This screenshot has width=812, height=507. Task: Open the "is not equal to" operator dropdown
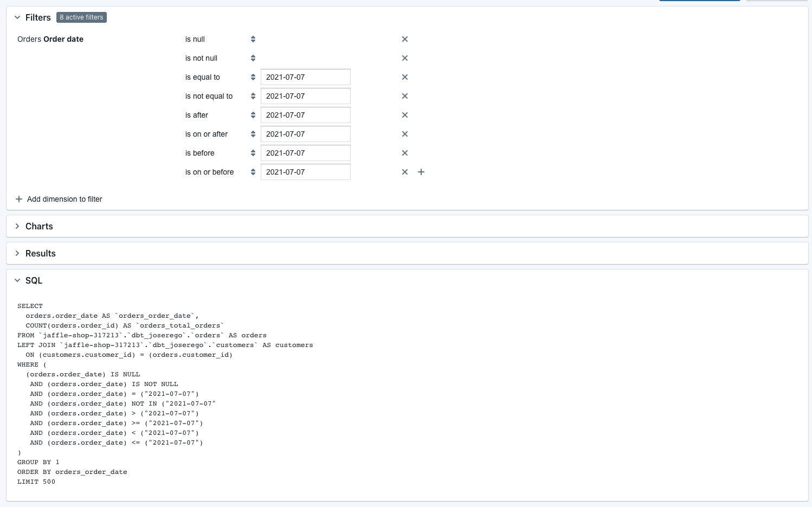(x=253, y=96)
